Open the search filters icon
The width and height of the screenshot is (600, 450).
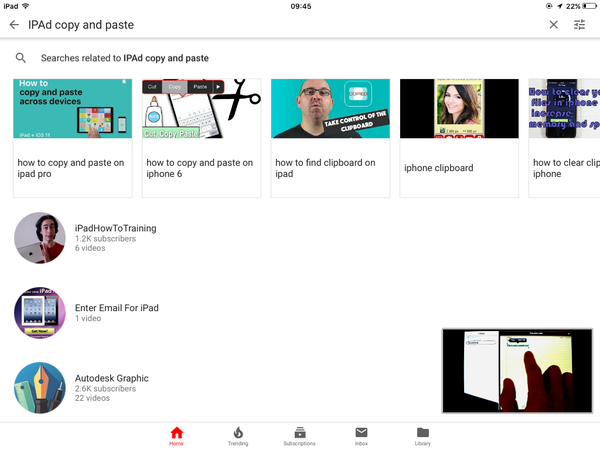580,25
